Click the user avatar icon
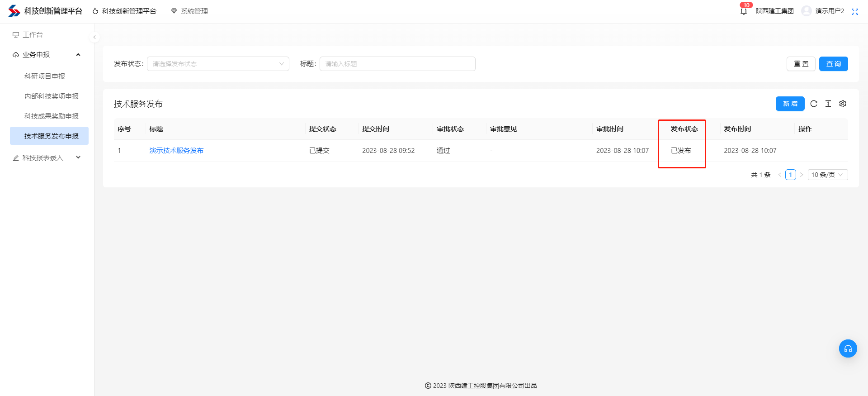The width and height of the screenshot is (868, 396). click(x=806, y=11)
